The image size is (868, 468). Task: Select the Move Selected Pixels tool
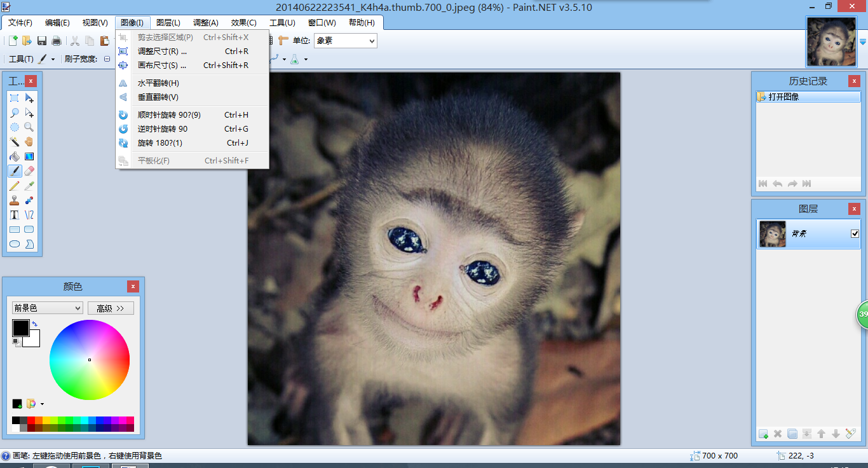pyautogui.click(x=29, y=98)
